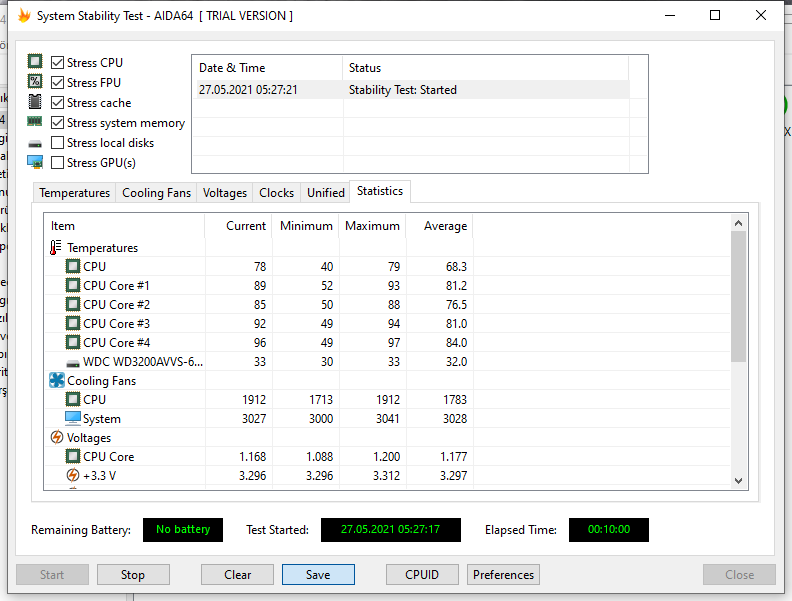The image size is (792, 601).
Task: Click the chip icon of CPU Core #1 row
Action: [73, 285]
